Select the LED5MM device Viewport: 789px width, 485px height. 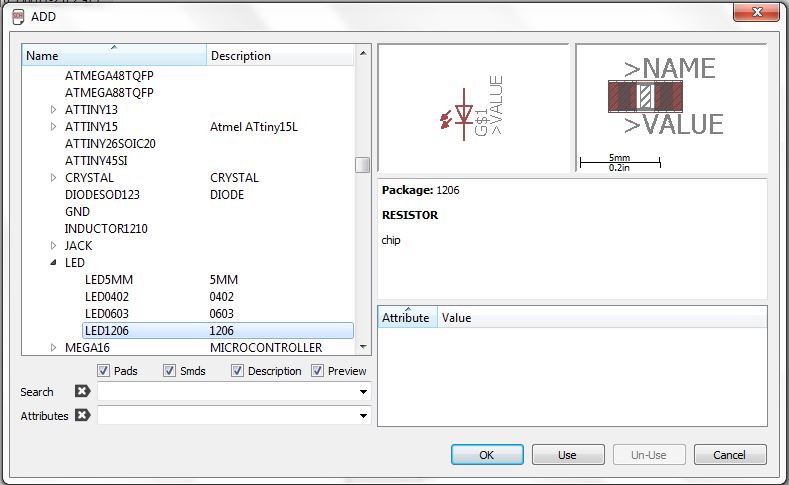109,279
